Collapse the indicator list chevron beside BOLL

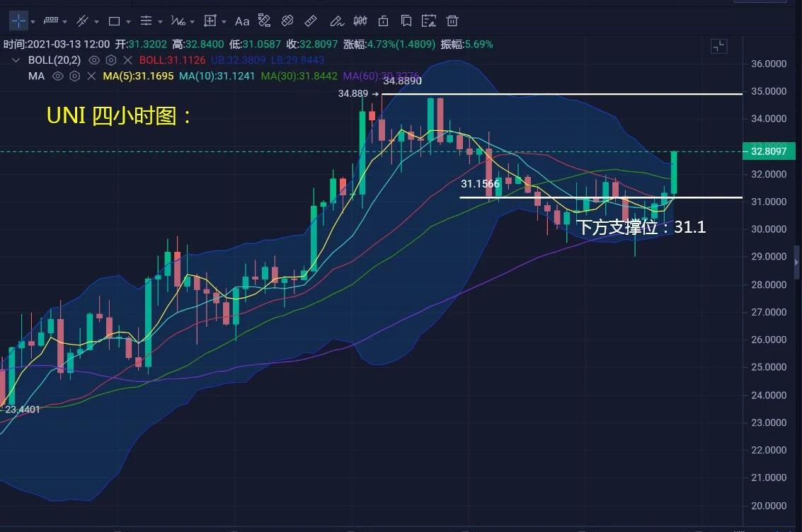pos(15,60)
